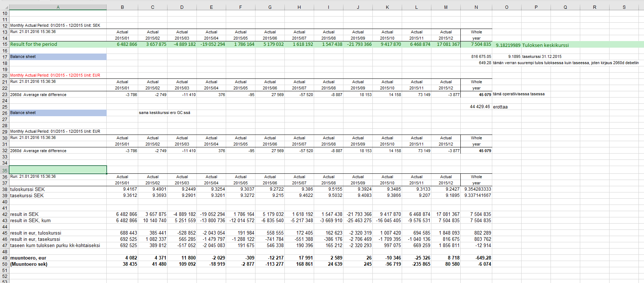Click the 'Tuloksen keskikurssi' label cell
Screen dimensions: 644x283
(x=545, y=45)
